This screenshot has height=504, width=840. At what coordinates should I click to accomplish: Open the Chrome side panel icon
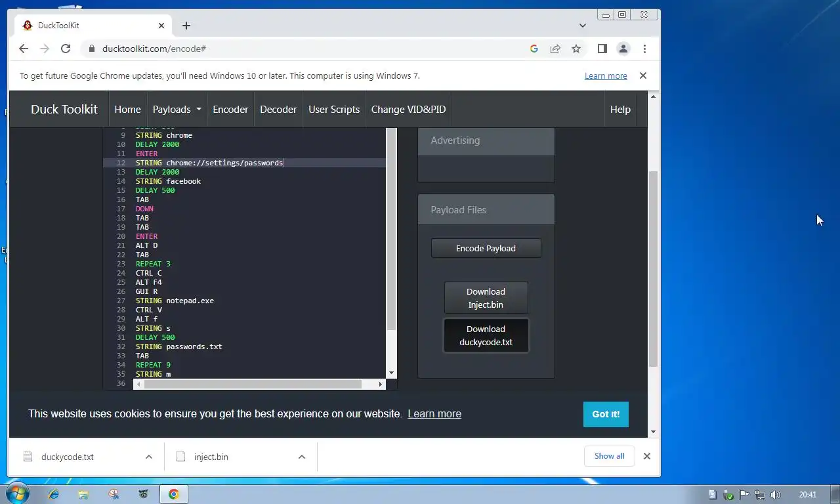602,49
